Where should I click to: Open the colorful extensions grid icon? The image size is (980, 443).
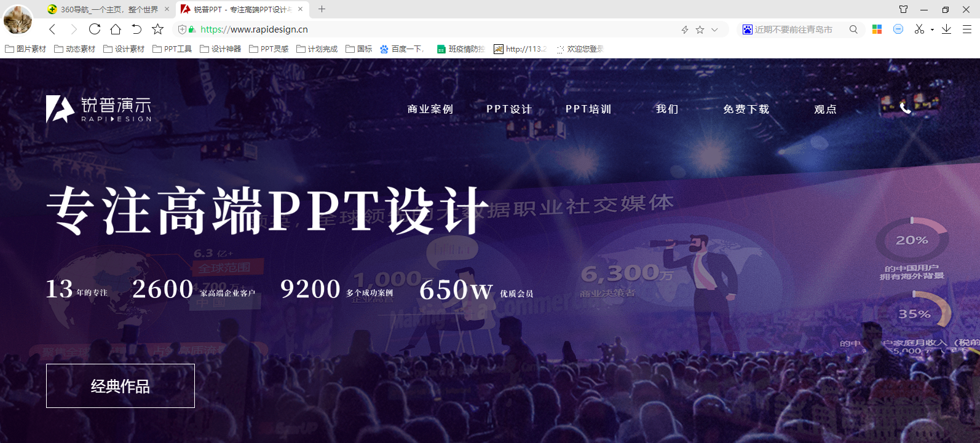coord(877,29)
